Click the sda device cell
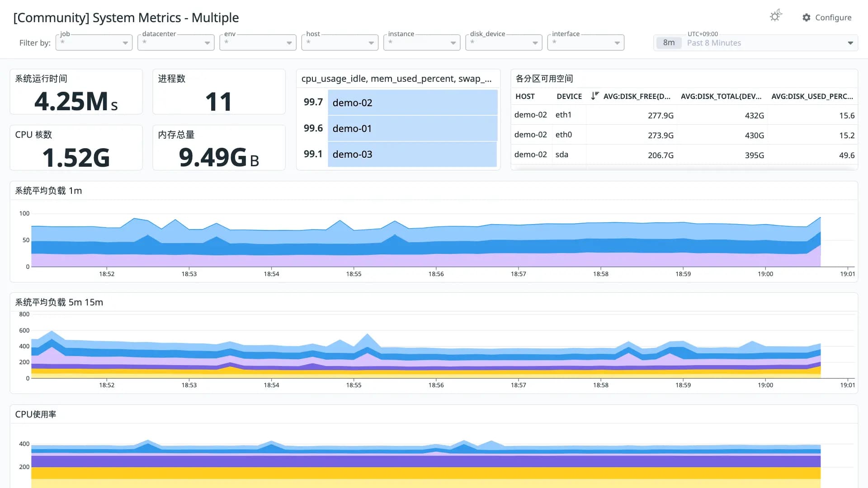868x488 pixels. (x=561, y=155)
